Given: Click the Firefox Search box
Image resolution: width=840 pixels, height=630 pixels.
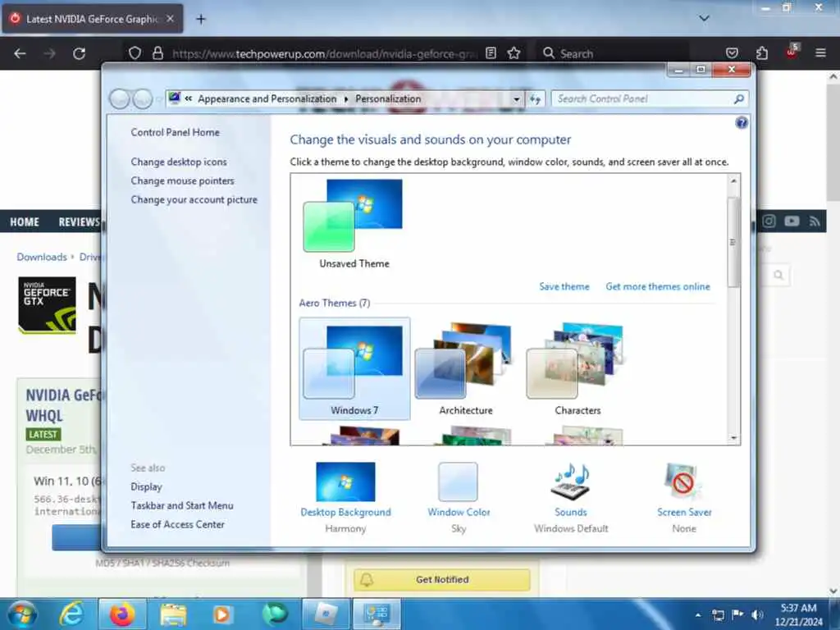Looking at the screenshot, I should pos(612,53).
